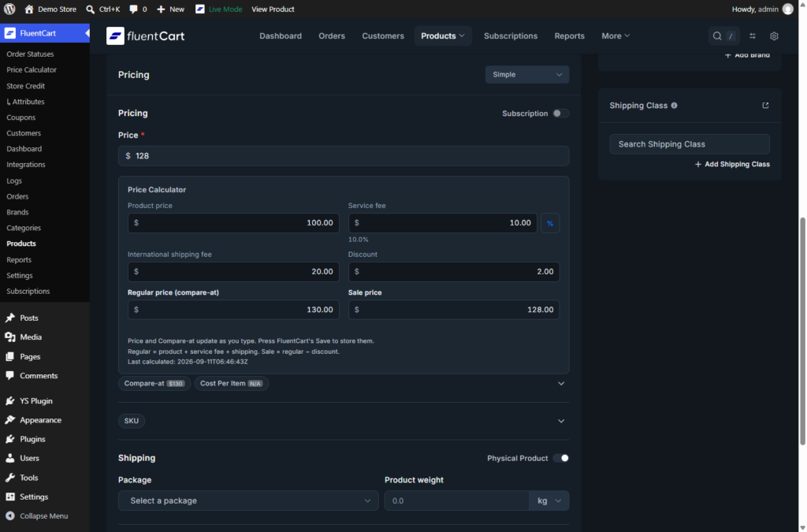Open the kg weight unit dropdown
The height and width of the screenshot is (532, 807).
549,500
